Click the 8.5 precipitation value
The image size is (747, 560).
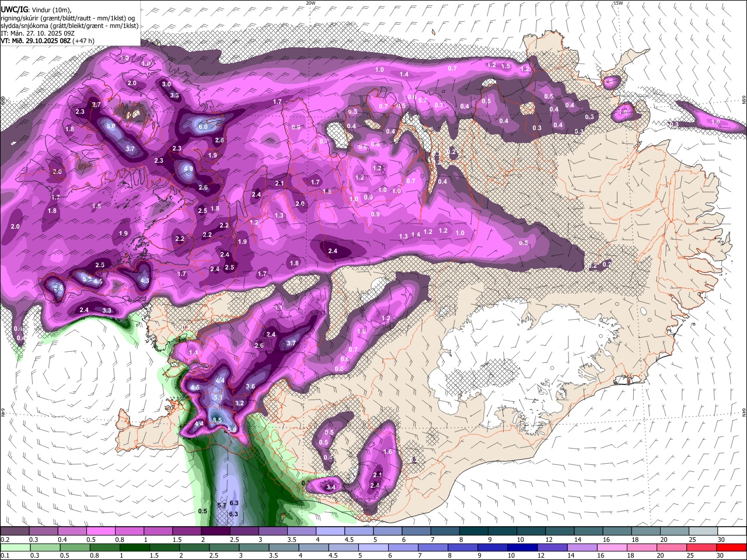(217, 420)
